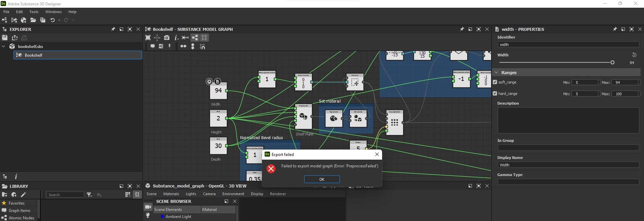Add a frame around nodes icon
The image size is (644, 221).
pyautogui.click(x=161, y=46)
